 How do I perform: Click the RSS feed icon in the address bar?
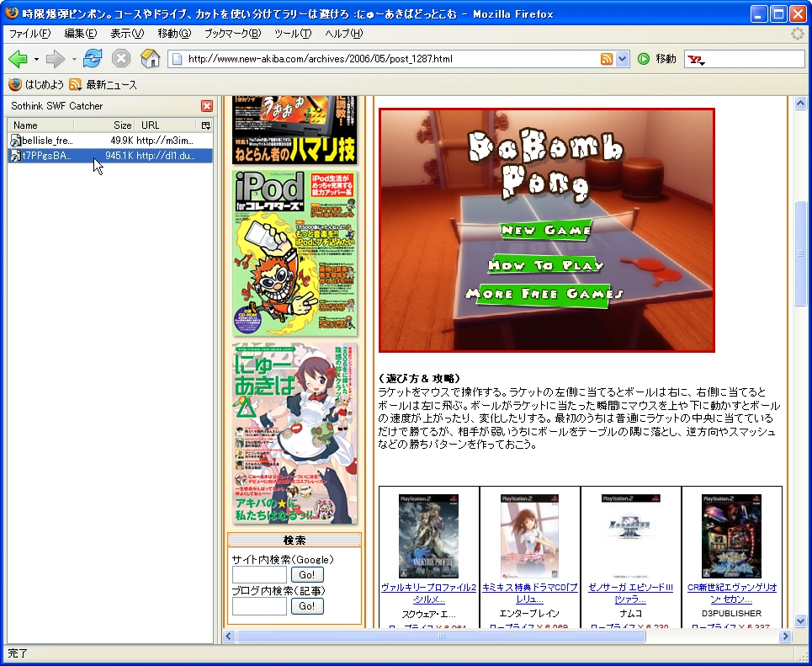pyautogui.click(x=607, y=59)
